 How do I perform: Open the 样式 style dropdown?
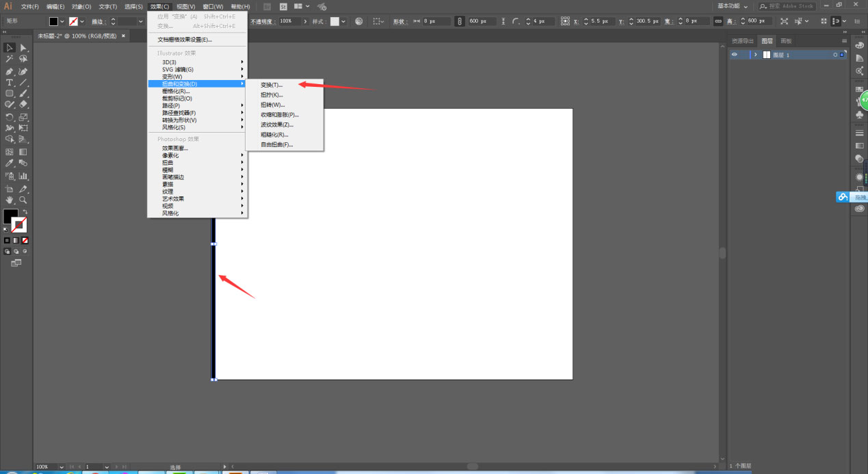point(343,21)
